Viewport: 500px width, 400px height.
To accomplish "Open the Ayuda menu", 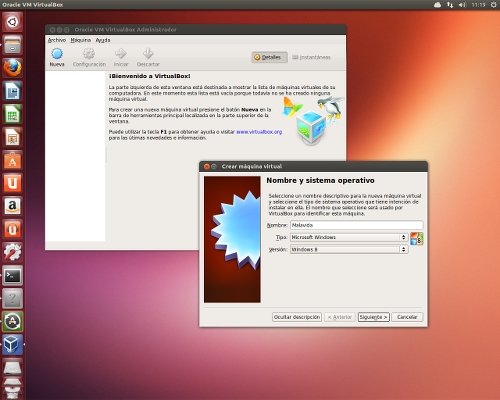I will pos(103,40).
